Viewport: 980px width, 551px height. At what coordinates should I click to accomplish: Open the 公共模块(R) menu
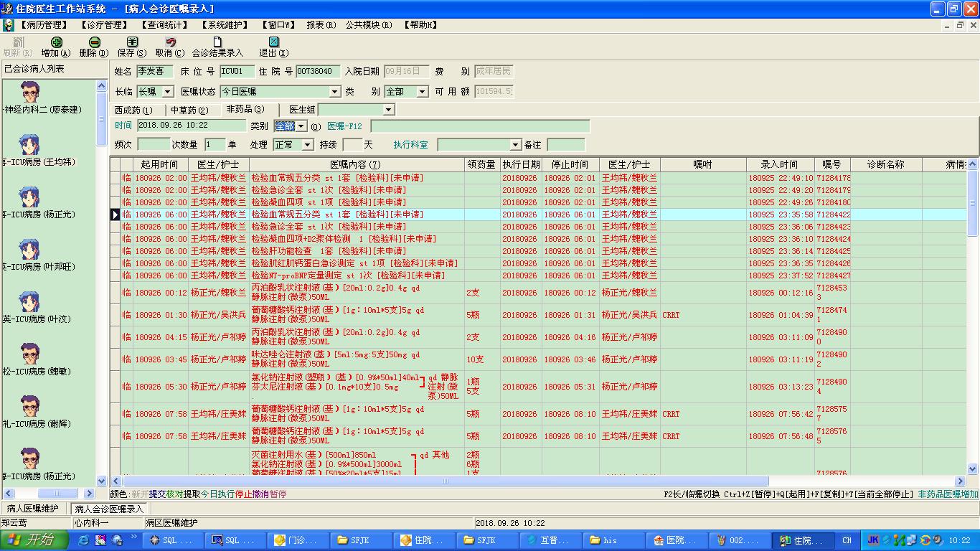click(369, 25)
